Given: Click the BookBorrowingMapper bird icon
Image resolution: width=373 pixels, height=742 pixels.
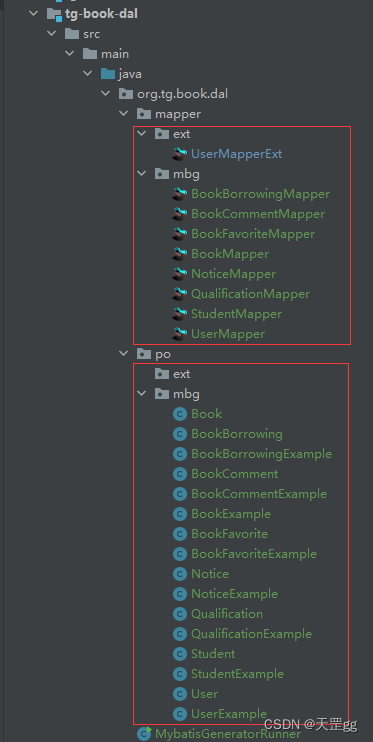Looking at the screenshot, I should pyautogui.click(x=180, y=194).
